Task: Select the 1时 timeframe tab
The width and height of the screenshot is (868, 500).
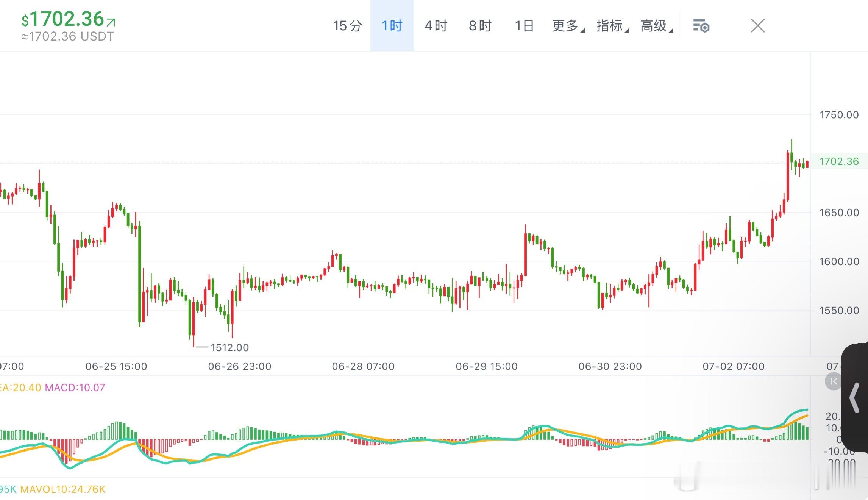Action: 392,26
